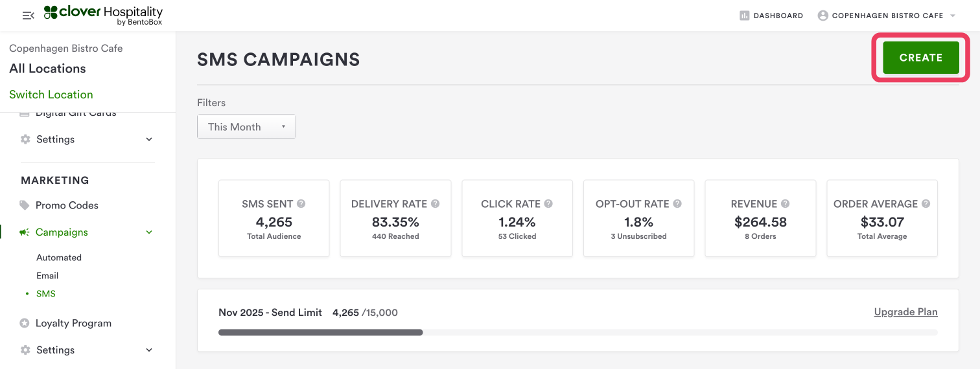Open the Email campaigns page
Viewport: 980px width, 369px height.
(47, 276)
